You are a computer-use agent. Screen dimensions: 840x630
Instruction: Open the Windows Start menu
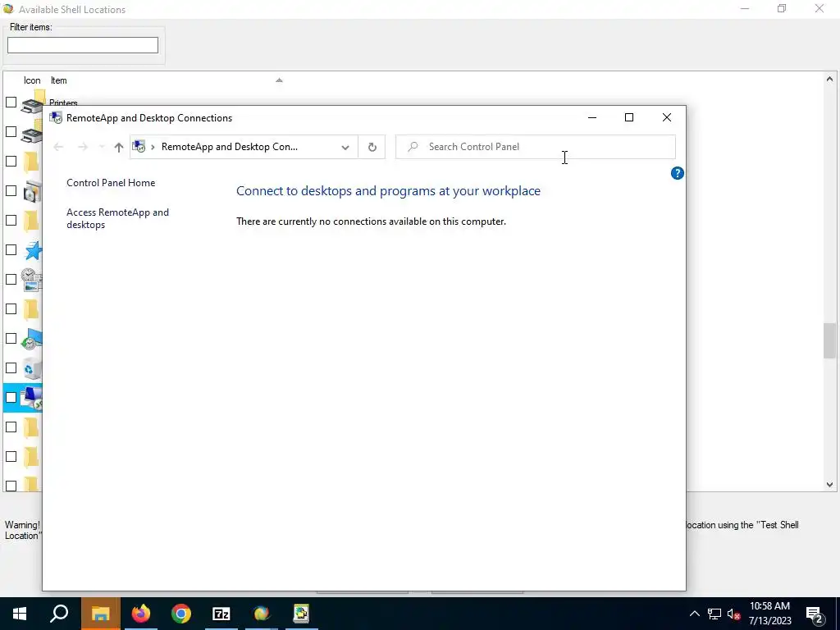tap(20, 614)
